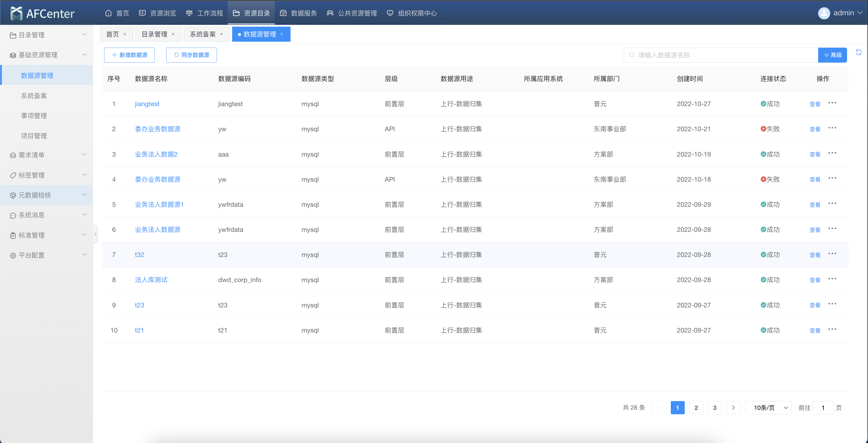Open more actions for 业务法人数据源1 row
The image size is (868, 443).
point(832,203)
